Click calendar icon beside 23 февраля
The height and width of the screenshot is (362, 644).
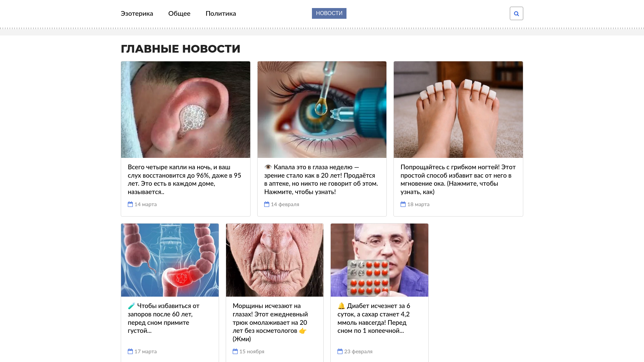(x=340, y=351)
